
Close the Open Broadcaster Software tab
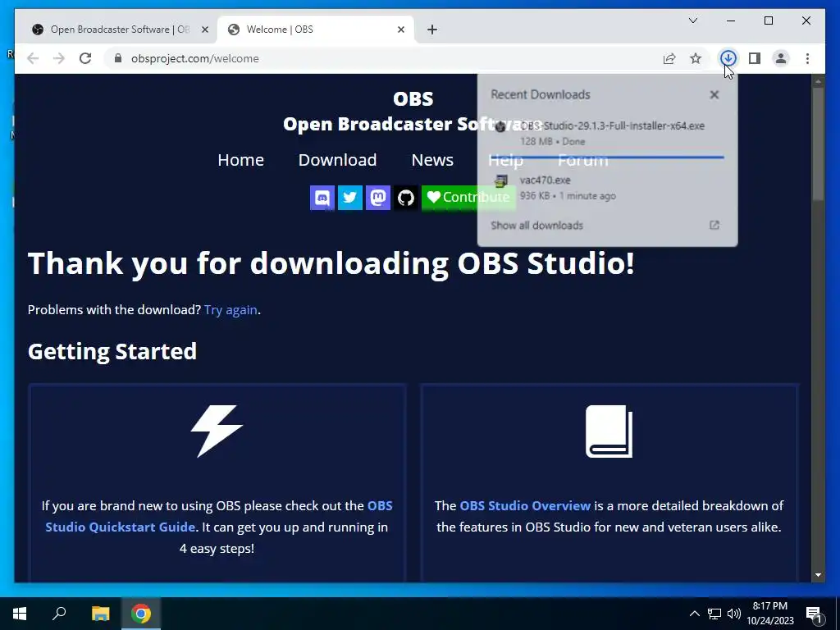[x=204, y=30]
